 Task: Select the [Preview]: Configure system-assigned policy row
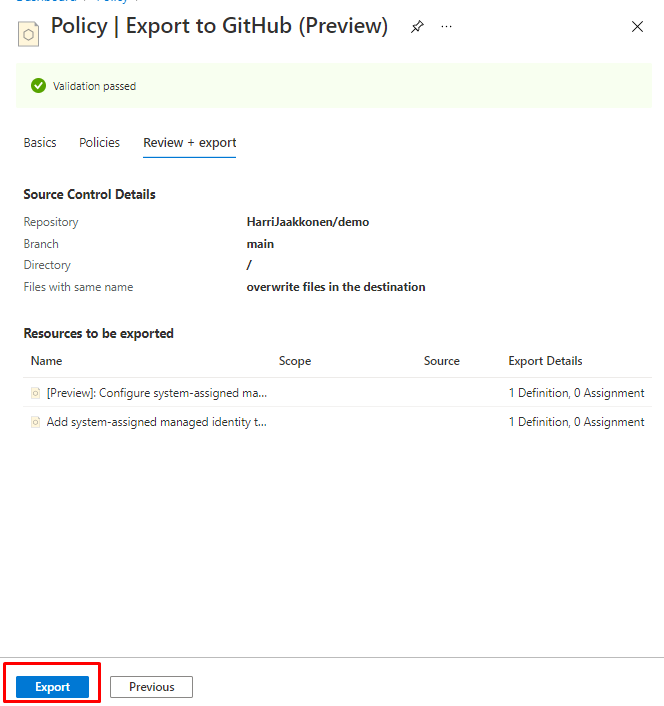(x=157, y=393)
